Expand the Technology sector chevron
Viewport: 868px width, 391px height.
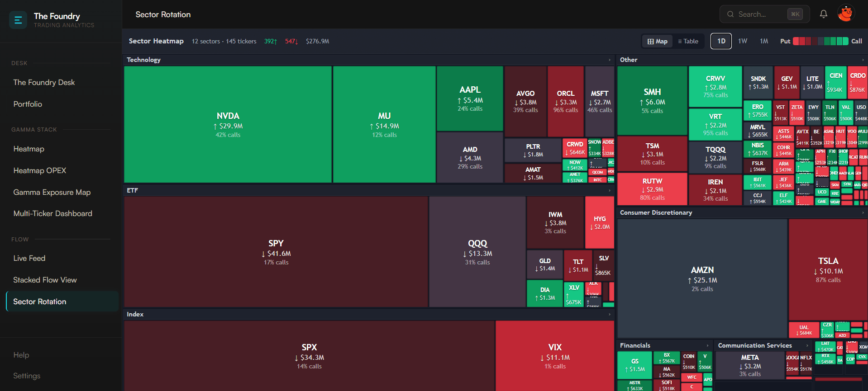[x=610, y=60]
